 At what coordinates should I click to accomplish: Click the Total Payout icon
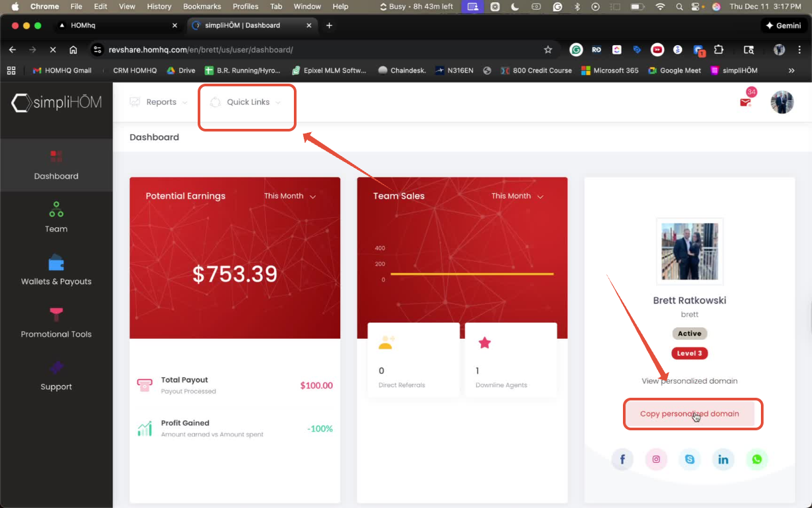click(x=145, y=385)
